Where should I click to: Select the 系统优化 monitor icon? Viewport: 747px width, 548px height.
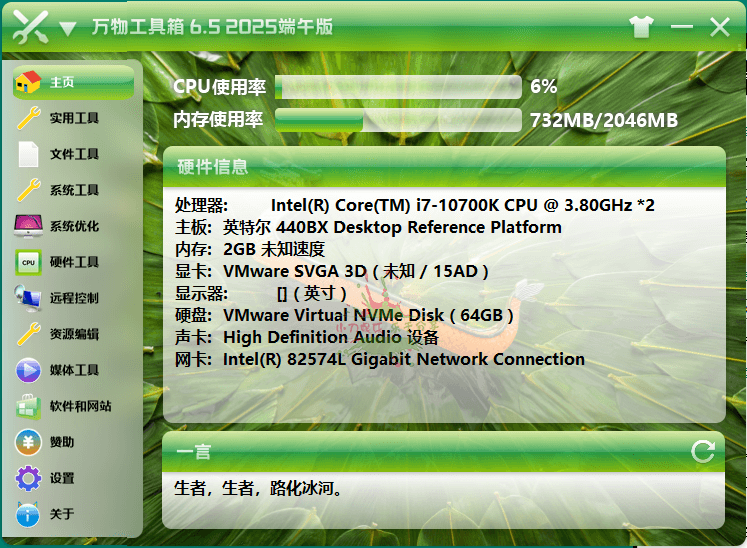[x=28, y=226]
